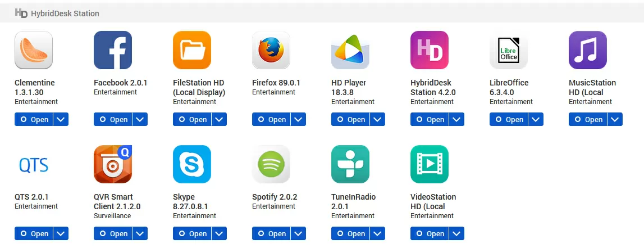Open HybridDesk Station 4.2.0 with its Open button
This screenshot has width=644, height=248.
pos(430,119)
